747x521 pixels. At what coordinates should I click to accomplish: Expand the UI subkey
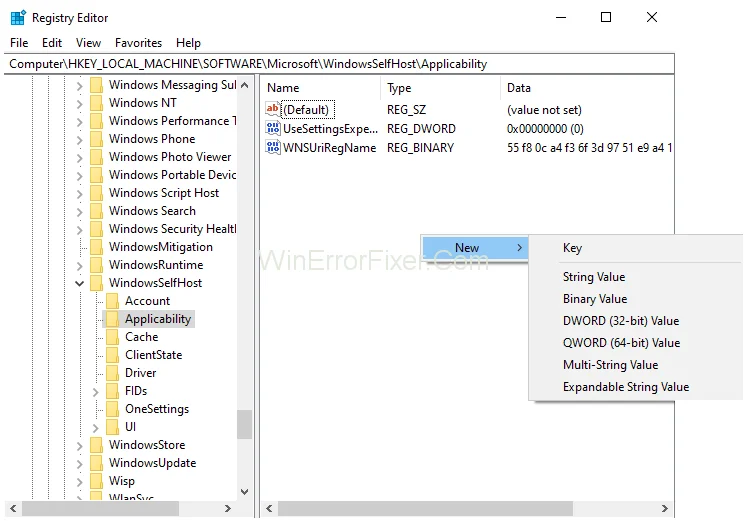pyautogui.click(x=96, y=428)
